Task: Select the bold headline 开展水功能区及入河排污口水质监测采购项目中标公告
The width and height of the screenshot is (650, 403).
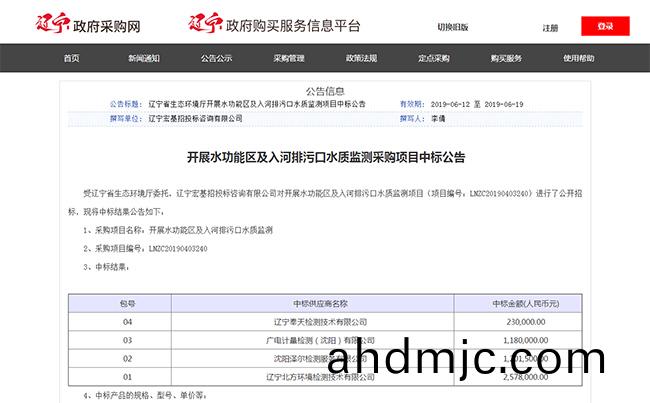Action: (326, 158)
